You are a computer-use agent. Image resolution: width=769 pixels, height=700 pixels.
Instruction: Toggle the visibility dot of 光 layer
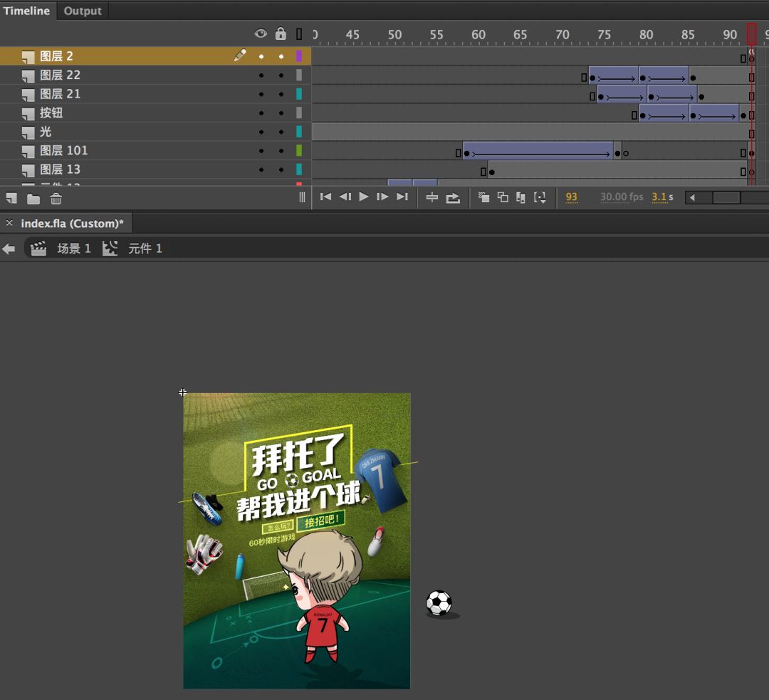pyautogui.click(x=261, y=132)
